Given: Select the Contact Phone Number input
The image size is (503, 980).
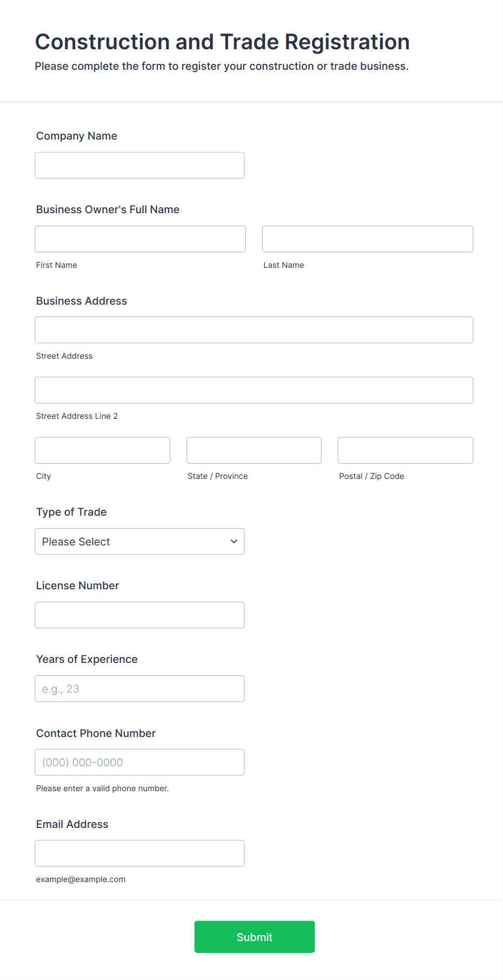Looking at the screenshot, I should click(140, 762).
